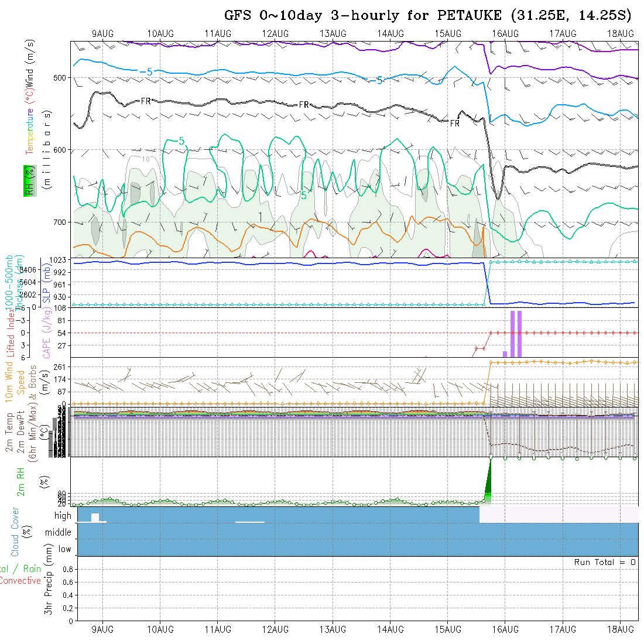Click the '10m Wind Speed' axis title
Screen dimensions: 644x644
coord(15,382)
